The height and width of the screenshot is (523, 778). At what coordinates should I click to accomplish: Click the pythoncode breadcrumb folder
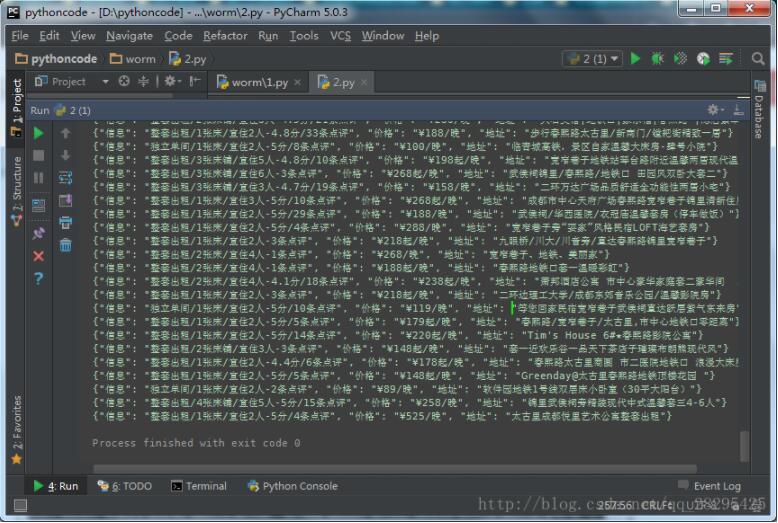[x=56, y=59]
